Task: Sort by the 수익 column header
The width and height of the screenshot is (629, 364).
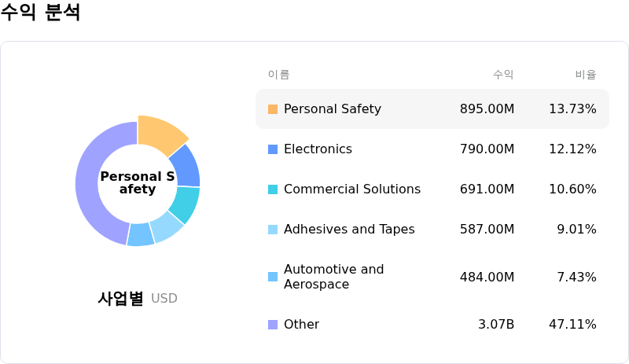Action: (x=503, y=75)
